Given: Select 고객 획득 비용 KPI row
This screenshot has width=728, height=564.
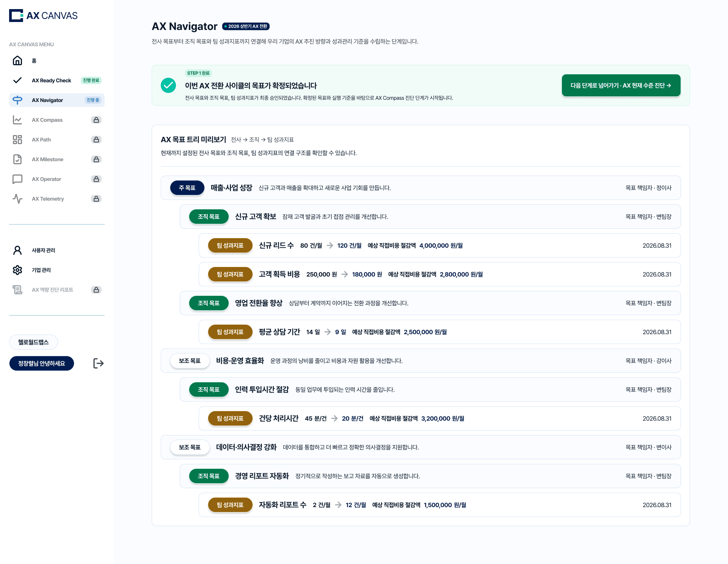Looking at the screenshot, I should pyautogui.click(x=440, y=274).
